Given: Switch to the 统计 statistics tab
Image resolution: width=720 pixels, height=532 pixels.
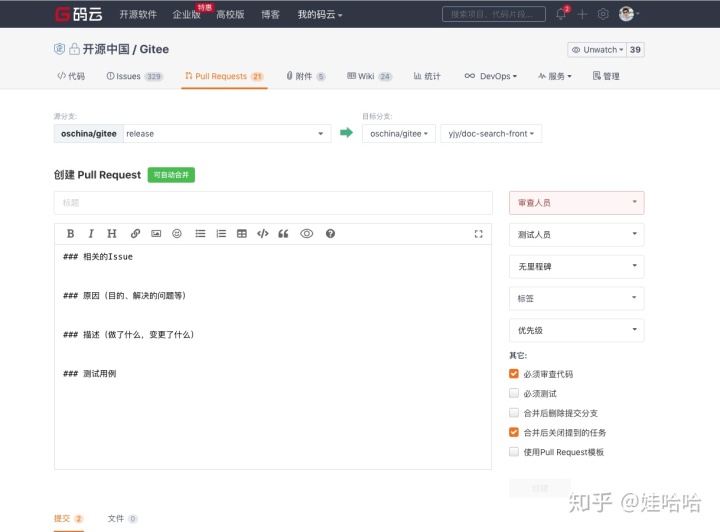Looking at the screenshot, I should pos(427,76).
